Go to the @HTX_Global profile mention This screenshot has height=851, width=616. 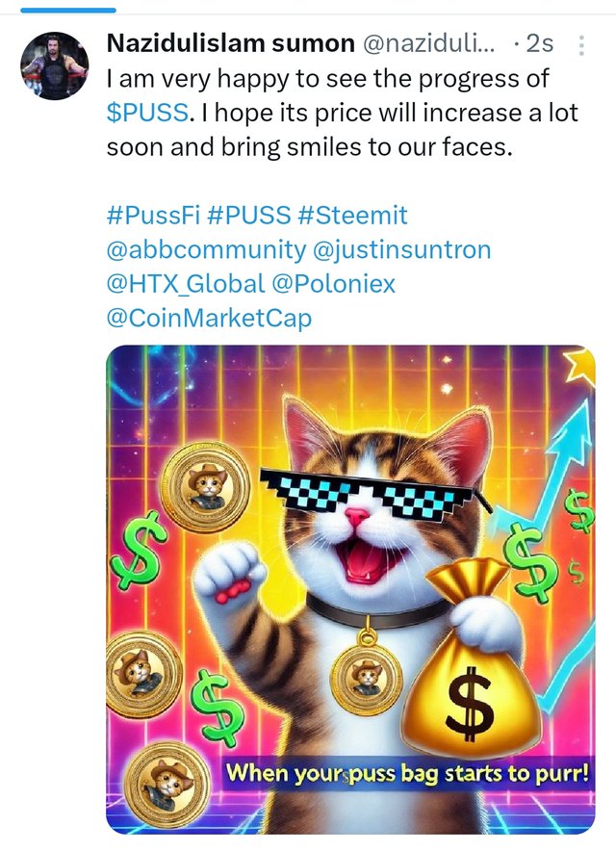coord(185,284)
